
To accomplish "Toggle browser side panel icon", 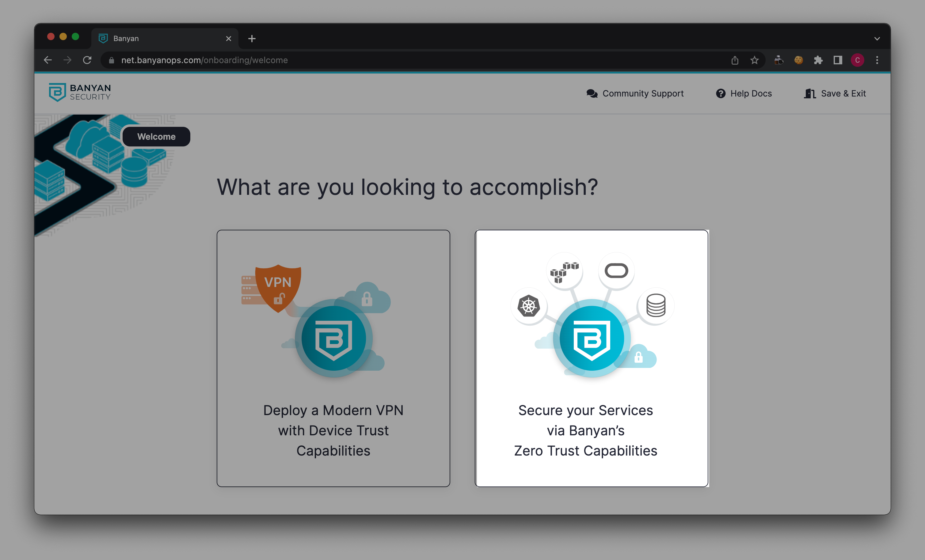I will [x=838, y=60].
